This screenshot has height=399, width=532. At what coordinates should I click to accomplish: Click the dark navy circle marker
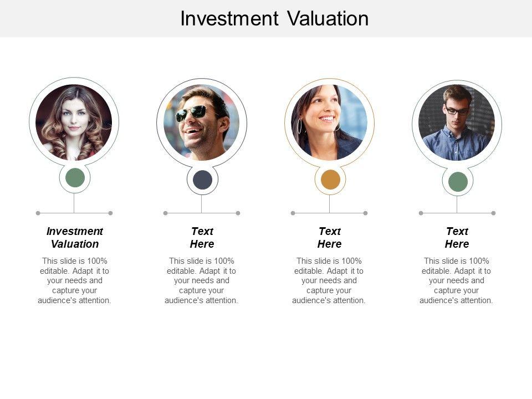(x=202, y=180)
